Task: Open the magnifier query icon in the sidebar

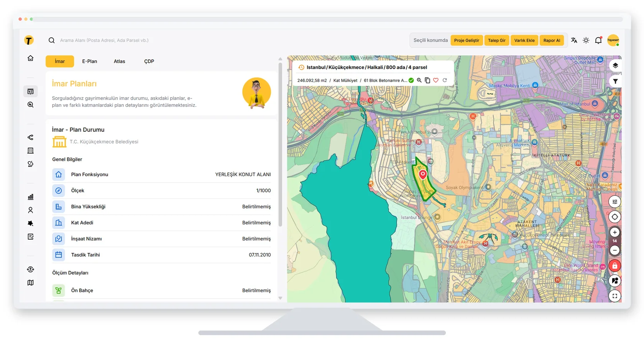Action: click(30, 105)
